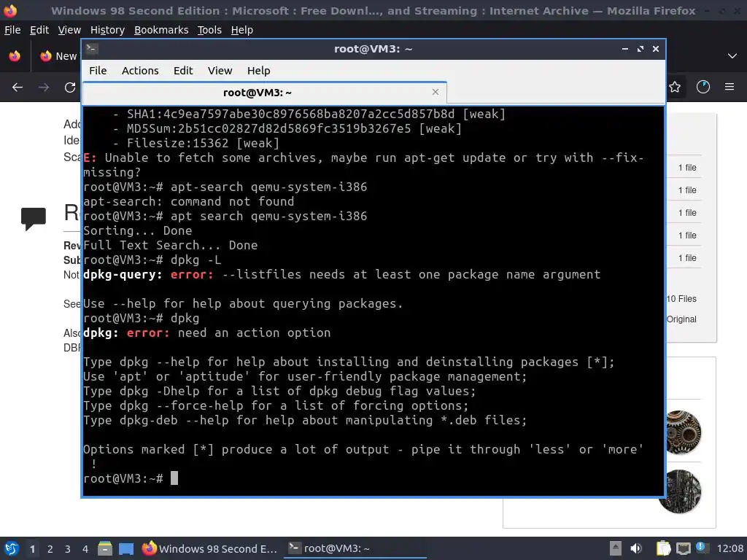Screen dimensions: 747x560
Task: Click the 'apt search qemu-system-i386' command line text
Action: (x=269, y=216)
